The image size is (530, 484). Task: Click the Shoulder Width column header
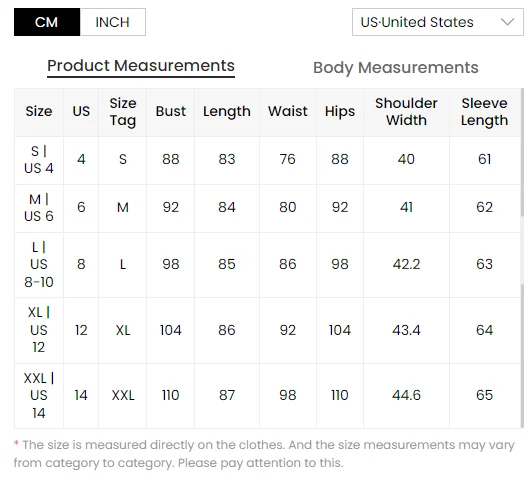pos(406,112)
